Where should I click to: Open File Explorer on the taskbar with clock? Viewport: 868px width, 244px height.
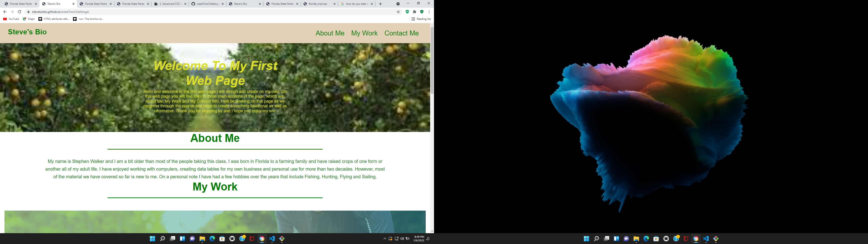[x=202, y=239]
